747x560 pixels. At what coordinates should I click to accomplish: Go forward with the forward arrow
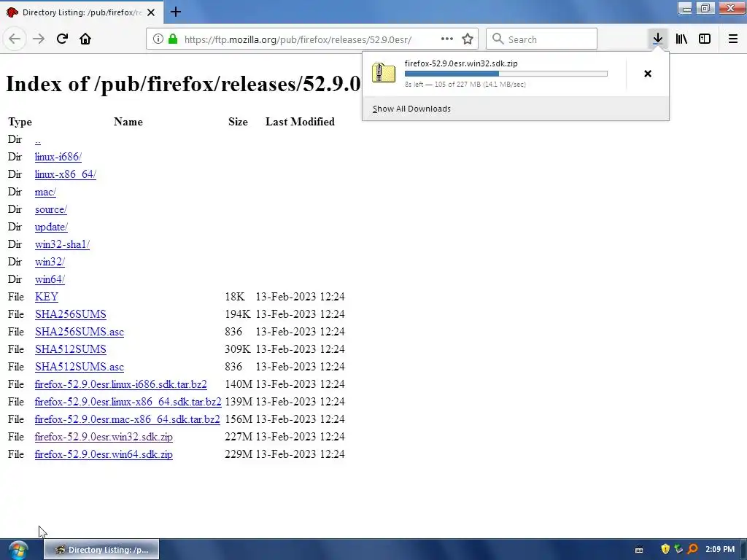(x=39, y=39)
